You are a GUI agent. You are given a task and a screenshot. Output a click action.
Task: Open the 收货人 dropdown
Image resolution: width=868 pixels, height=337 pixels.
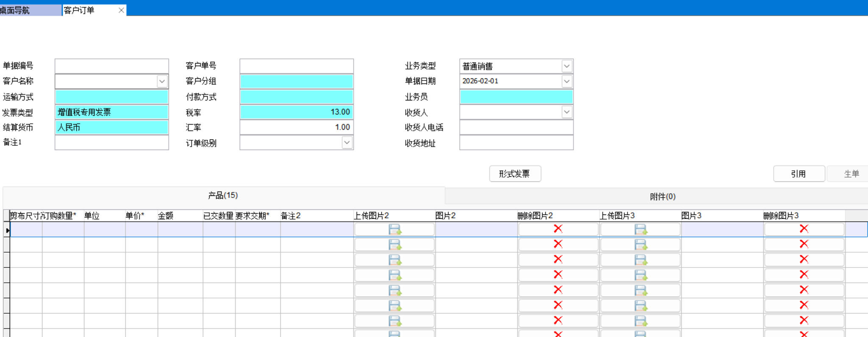pos(566,112)
